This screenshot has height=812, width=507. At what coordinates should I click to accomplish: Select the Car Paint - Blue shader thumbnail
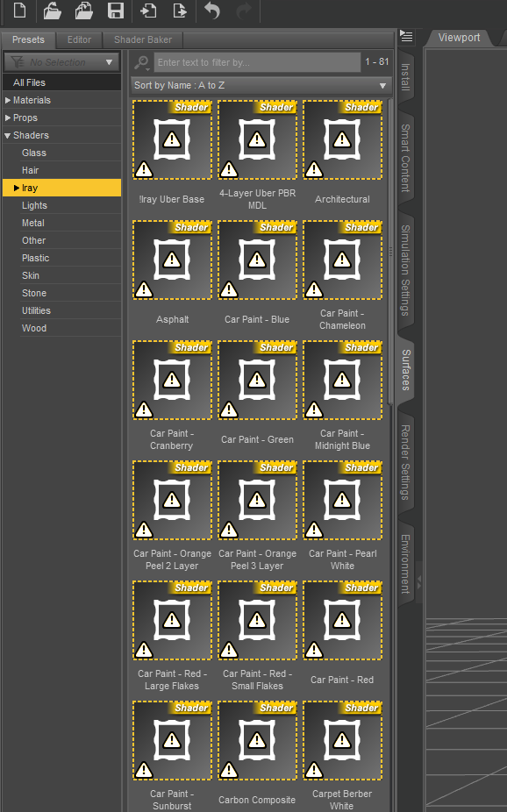[x=257, y=260]
